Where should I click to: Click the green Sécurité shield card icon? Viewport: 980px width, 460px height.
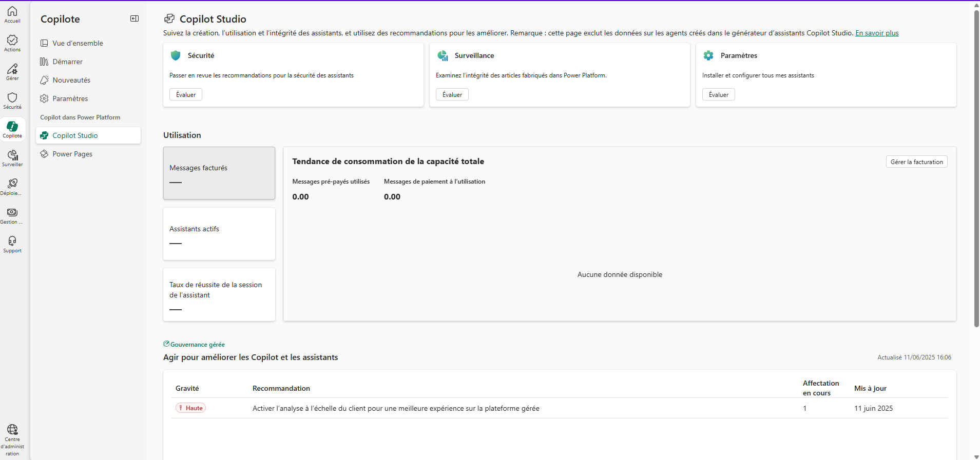point(176,55)
